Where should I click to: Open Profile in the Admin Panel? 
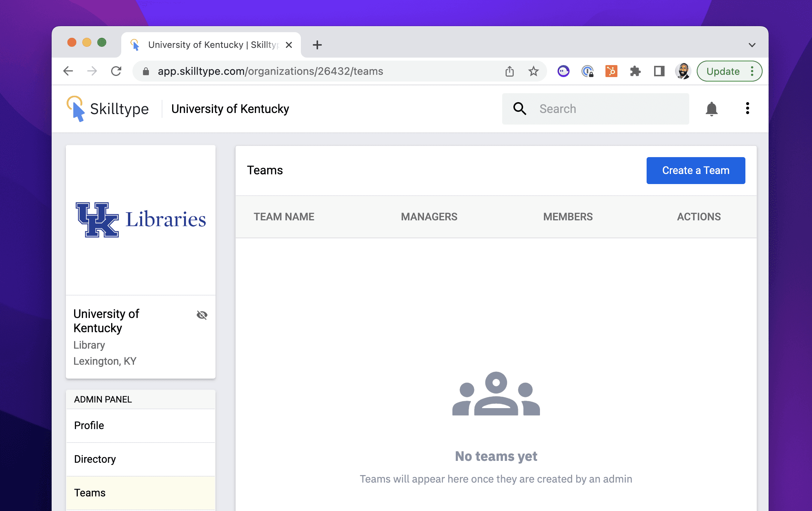pos(141,425)
